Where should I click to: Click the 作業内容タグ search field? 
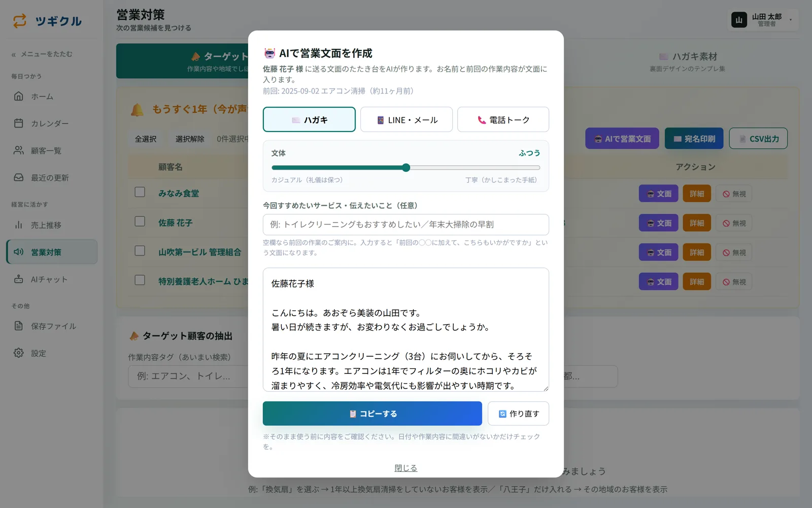[188, 376]
